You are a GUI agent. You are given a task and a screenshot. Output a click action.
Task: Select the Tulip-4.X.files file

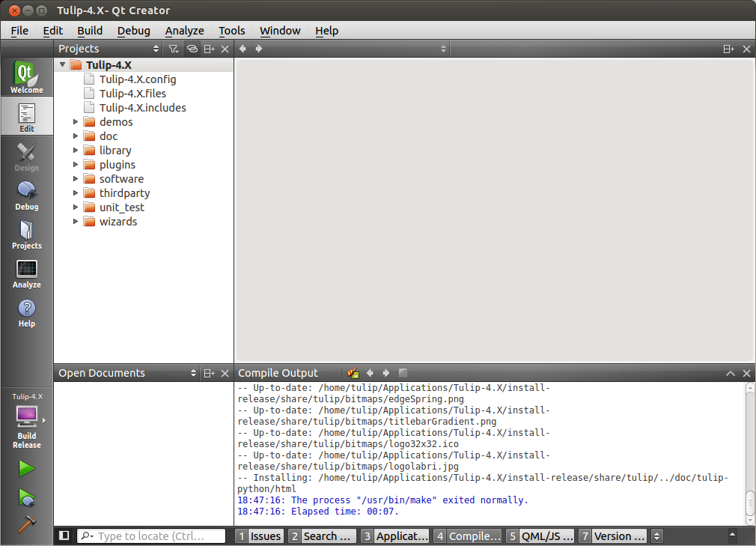point(132,94)
